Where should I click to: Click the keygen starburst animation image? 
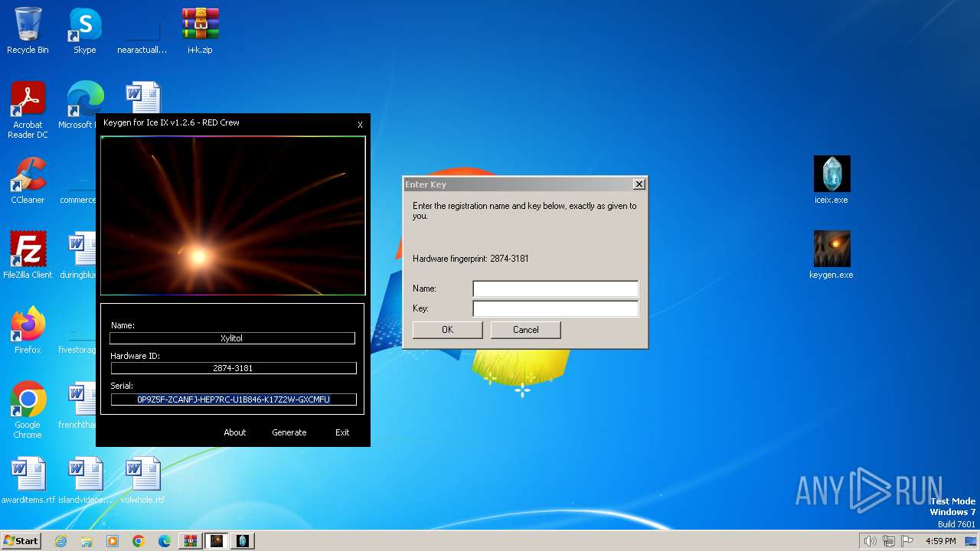click(233, 216)
